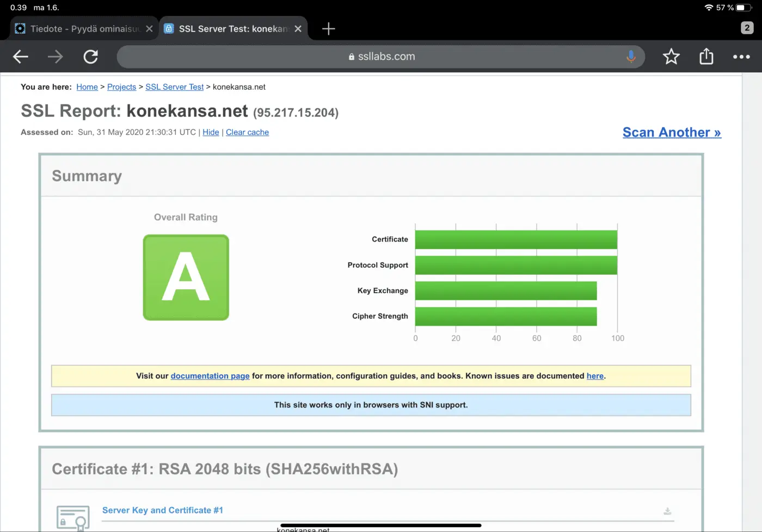Tap the Protocol Support score bar

click(516, 265)
